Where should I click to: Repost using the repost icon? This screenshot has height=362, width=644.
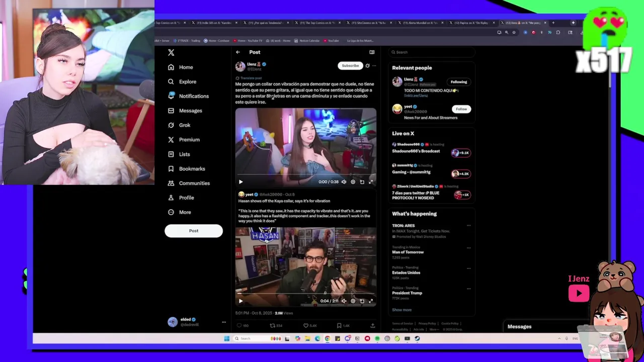click(273, 326)
